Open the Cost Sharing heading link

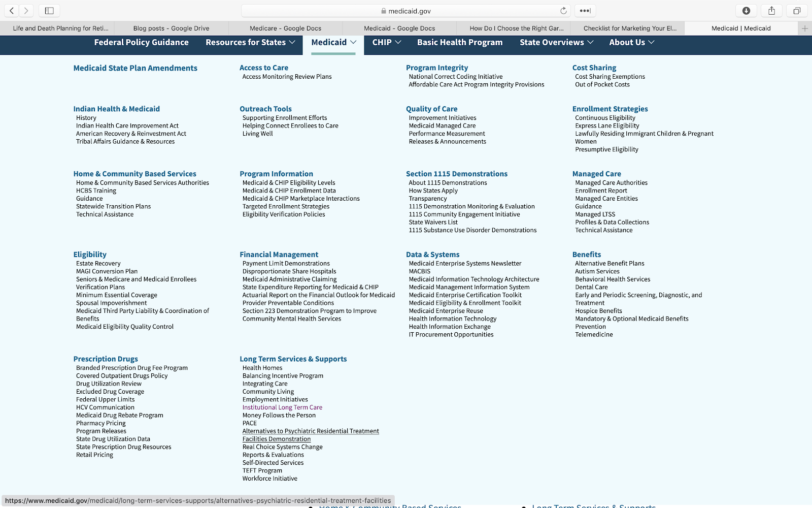coord(594,68)
